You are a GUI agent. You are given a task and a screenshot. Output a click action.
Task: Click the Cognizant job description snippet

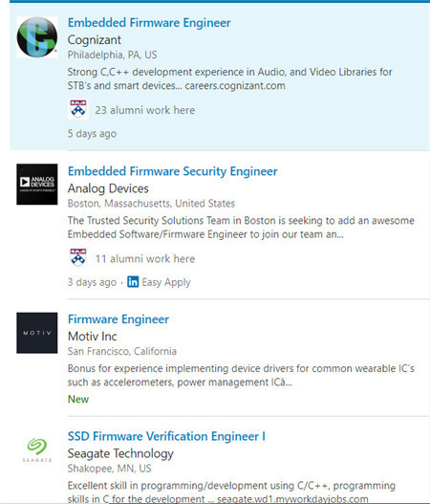[229, 78]
